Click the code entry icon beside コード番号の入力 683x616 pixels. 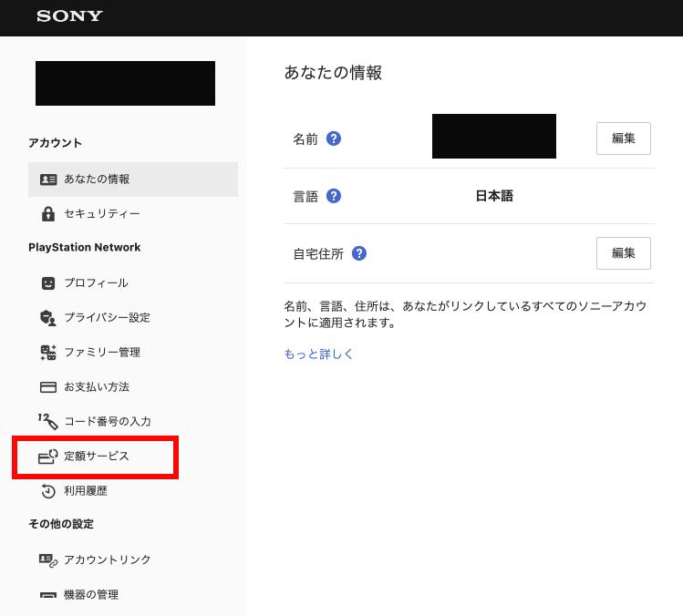click(48, 421)
